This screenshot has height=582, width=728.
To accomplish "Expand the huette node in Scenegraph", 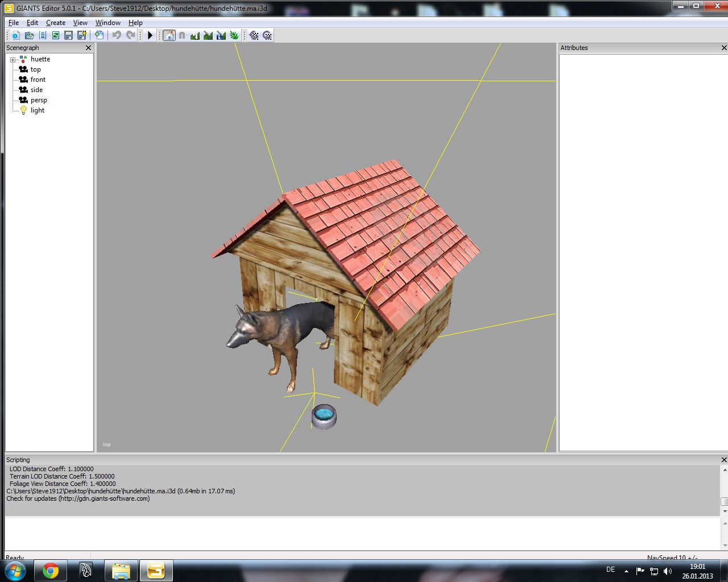I will (13, 60).
